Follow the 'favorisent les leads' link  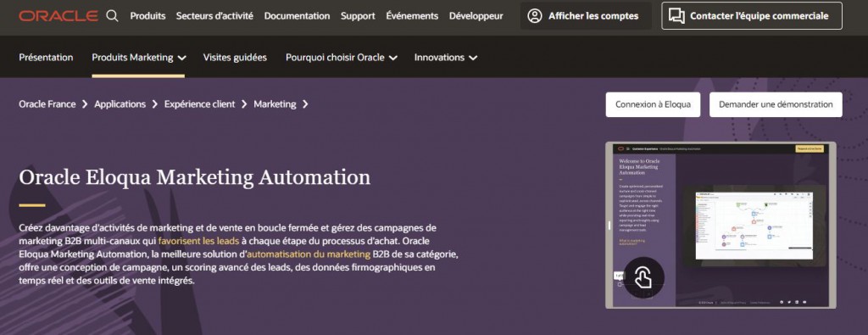(198, 241)
